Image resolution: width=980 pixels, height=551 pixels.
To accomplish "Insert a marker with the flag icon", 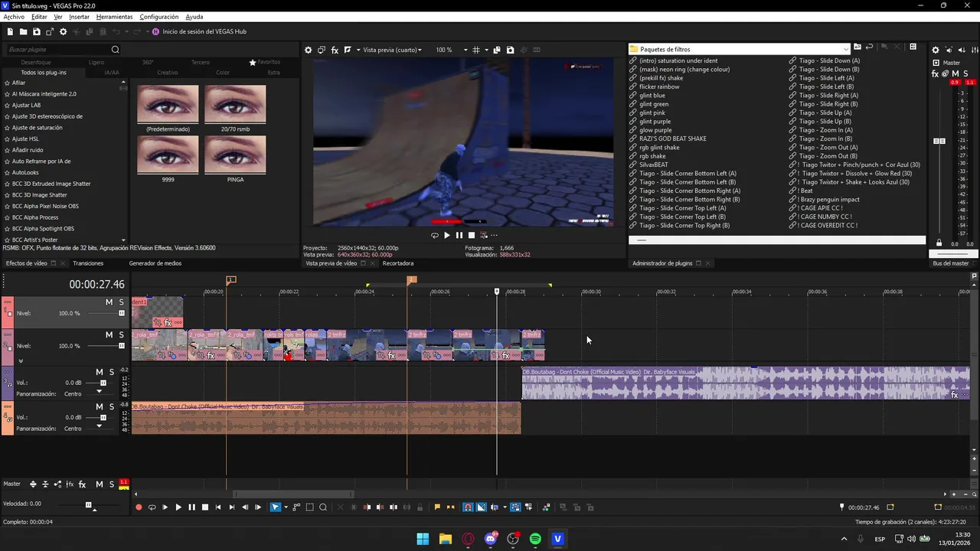I will [x=437, y=507].
